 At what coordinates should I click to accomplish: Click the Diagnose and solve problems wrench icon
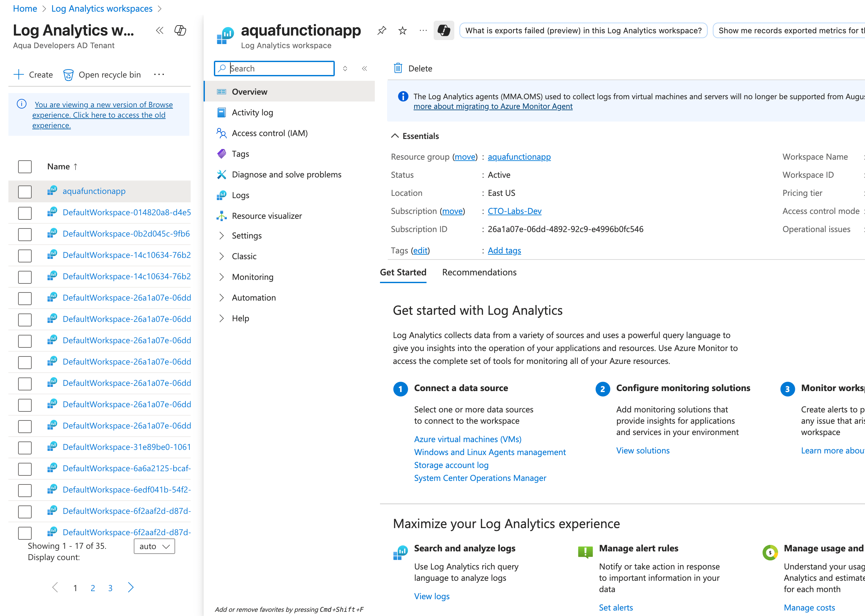221,175
